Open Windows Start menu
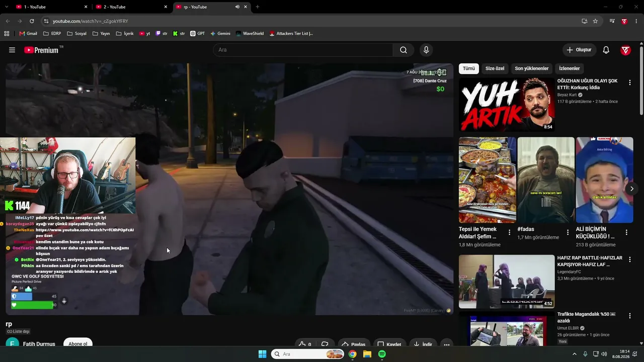This screenshot has width=644, height=362. [x=262, y=354]
